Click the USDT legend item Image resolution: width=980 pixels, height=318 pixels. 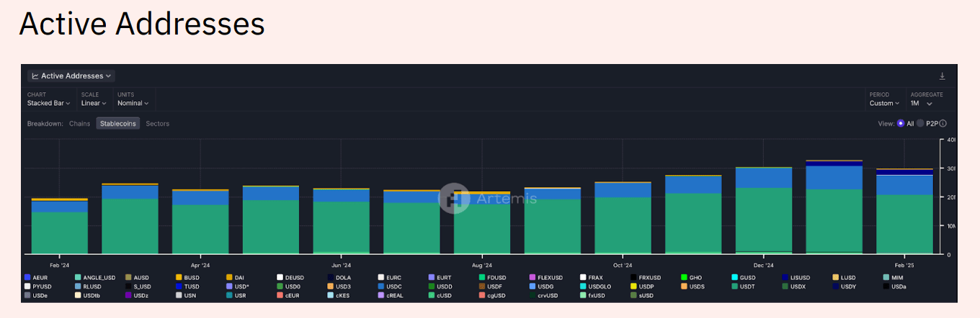[743, 286]
